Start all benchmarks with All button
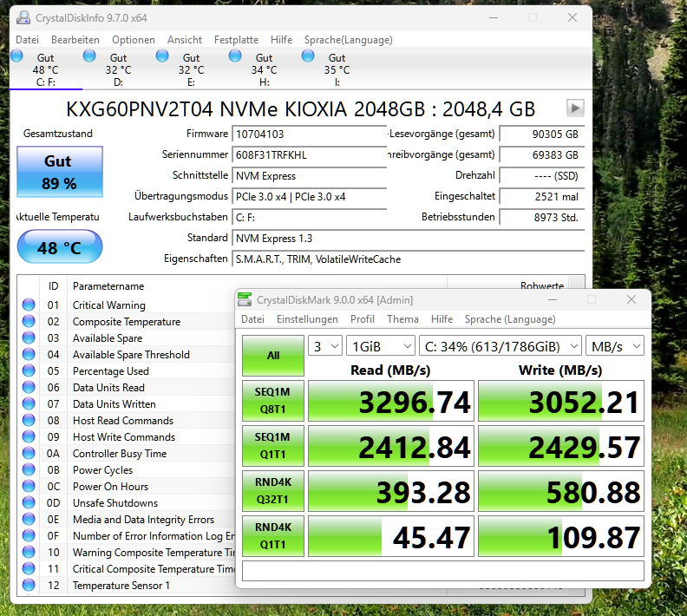Viewport: 687px width, 616px height. point(273,356)
